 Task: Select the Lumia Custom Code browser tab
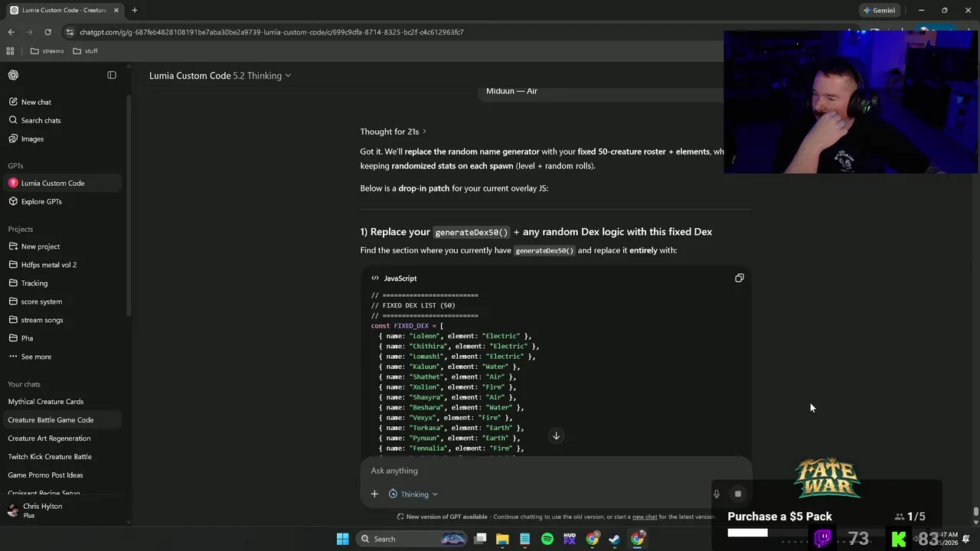[x=64, y=10]
